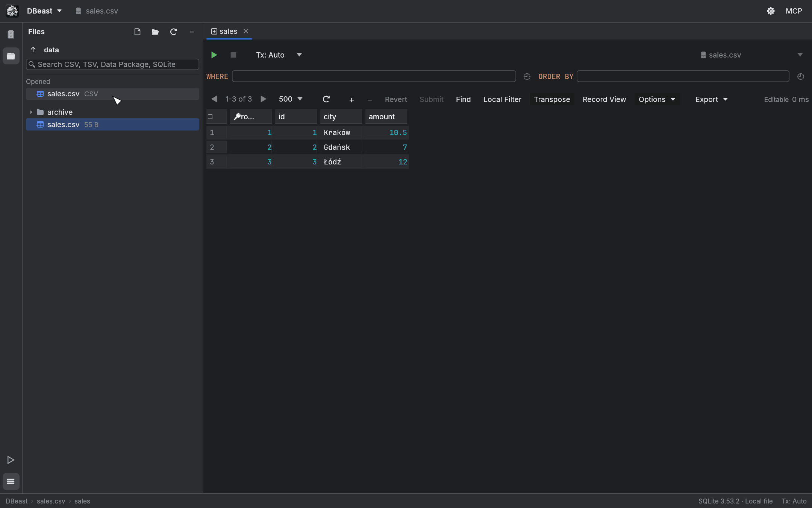This screenshot has height=508, width=812.
Task: Click into the WHERE filter field
Action: pos(374,76)
